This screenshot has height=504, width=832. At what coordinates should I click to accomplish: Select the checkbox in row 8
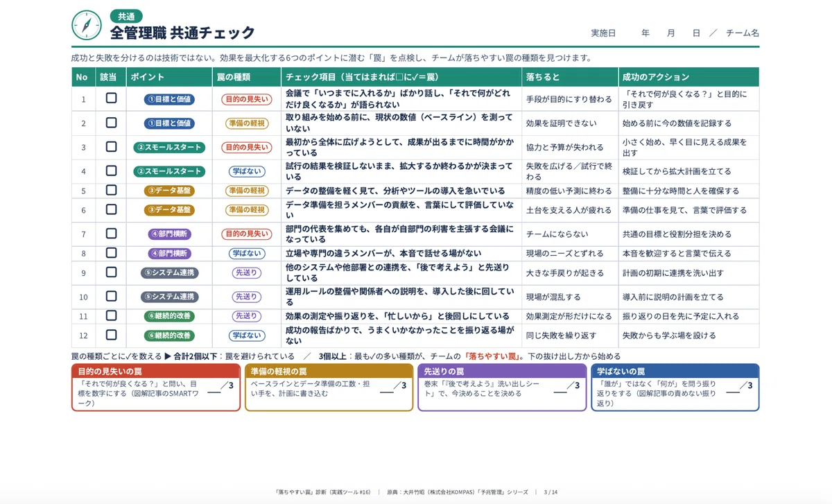coord(111,253)
